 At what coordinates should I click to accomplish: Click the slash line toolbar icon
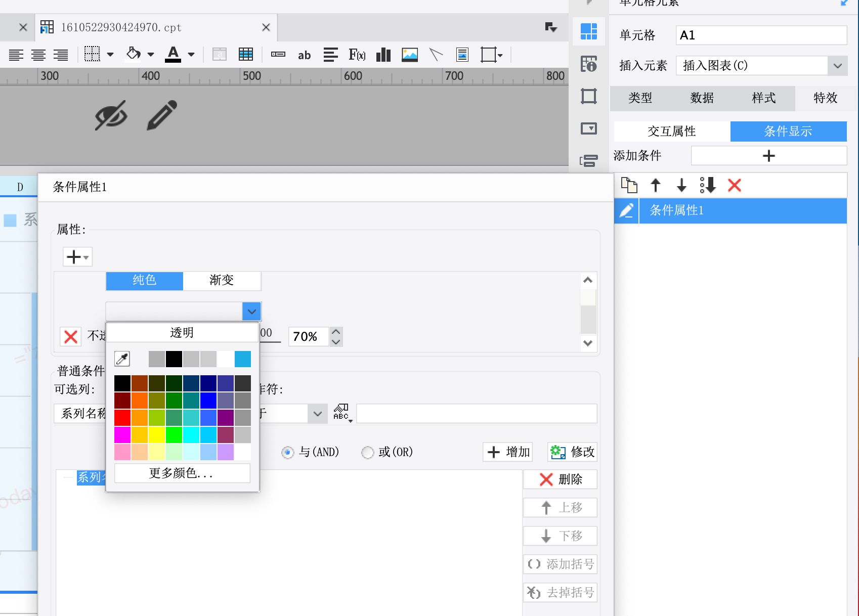click(436, 55)
